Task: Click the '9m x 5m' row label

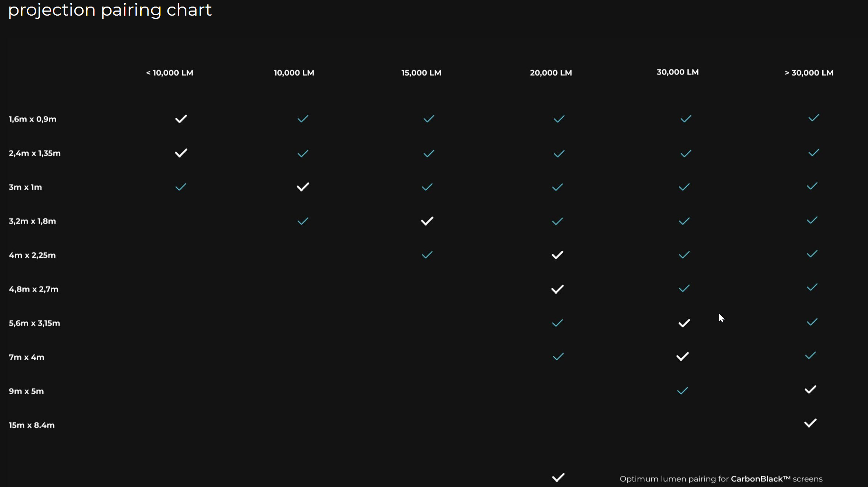Action: click(26, 391)
